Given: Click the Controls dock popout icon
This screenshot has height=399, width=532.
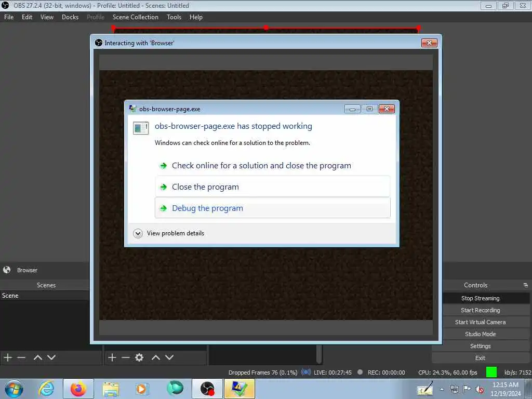Looking at the screenshot, I should click(525, 285).
